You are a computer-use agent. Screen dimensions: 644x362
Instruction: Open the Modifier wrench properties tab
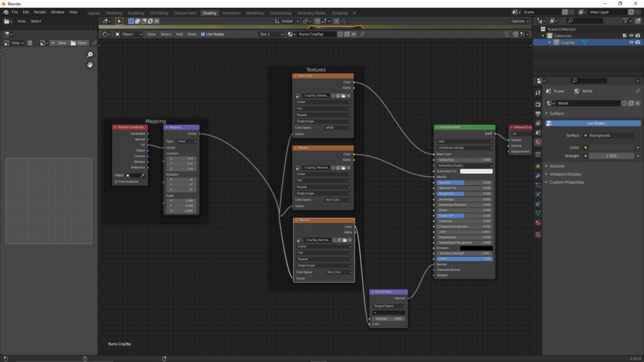pos(538,176)
